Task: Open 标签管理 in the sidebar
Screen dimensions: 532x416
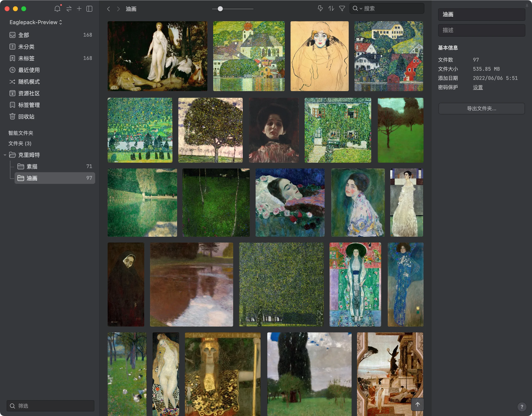Action: coord(51,105)
